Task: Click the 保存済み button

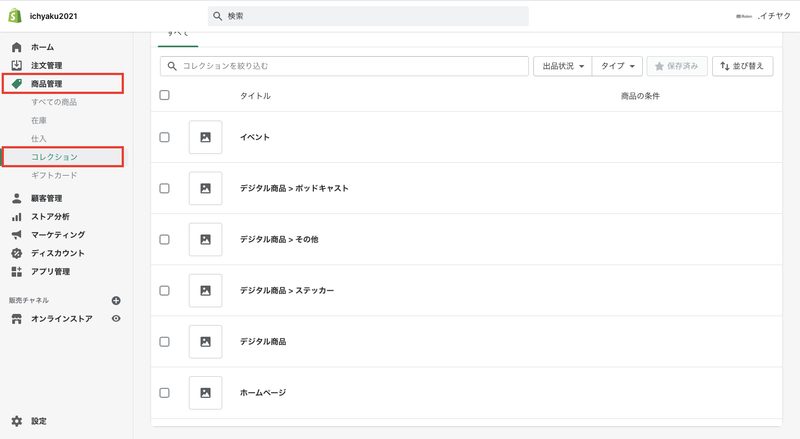Action: coord(677,66)
